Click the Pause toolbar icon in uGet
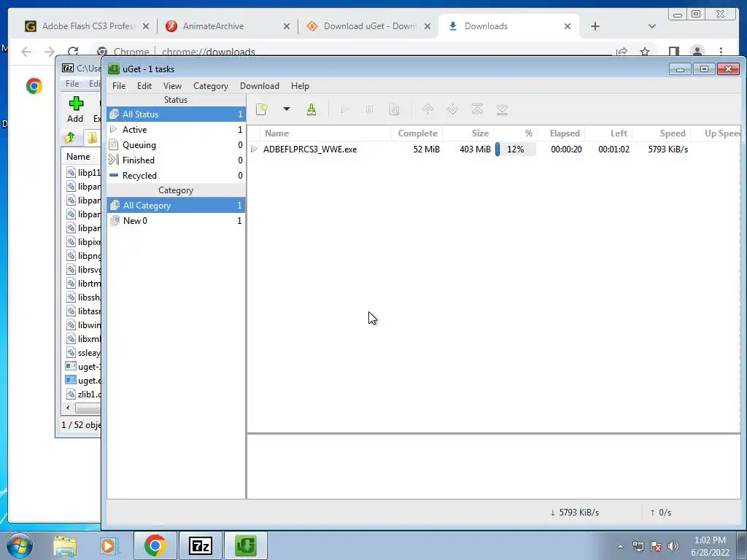 [369, 109]
